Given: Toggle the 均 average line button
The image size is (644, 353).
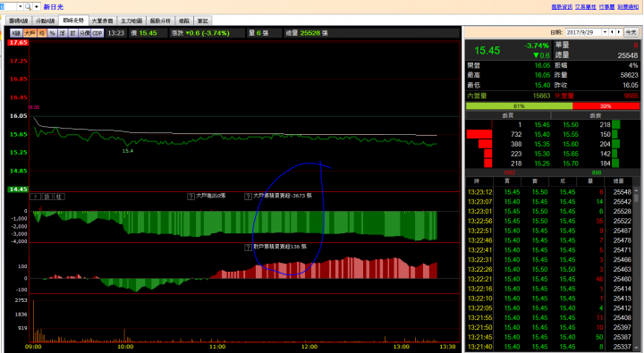Looking at the screenshot, I should 42,33.
